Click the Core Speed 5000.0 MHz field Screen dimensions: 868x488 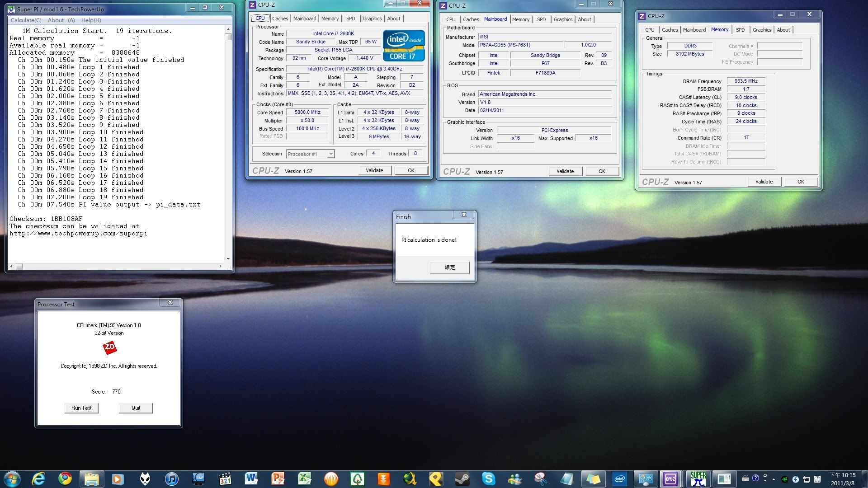point(307,113)
